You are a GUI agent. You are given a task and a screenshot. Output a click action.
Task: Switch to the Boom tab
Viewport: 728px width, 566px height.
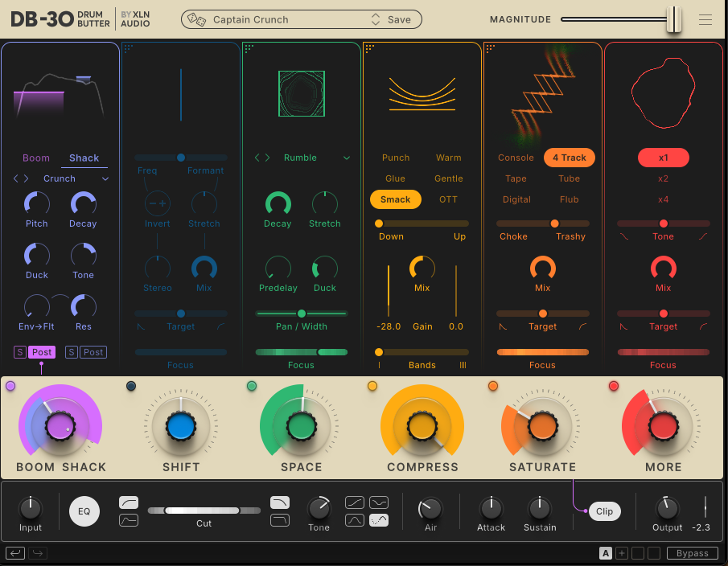(36, 158)
